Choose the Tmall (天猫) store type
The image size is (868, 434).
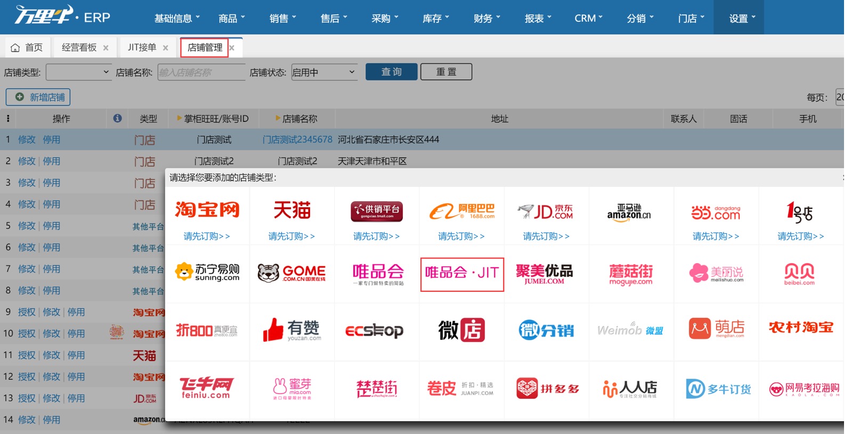point(292,210)
